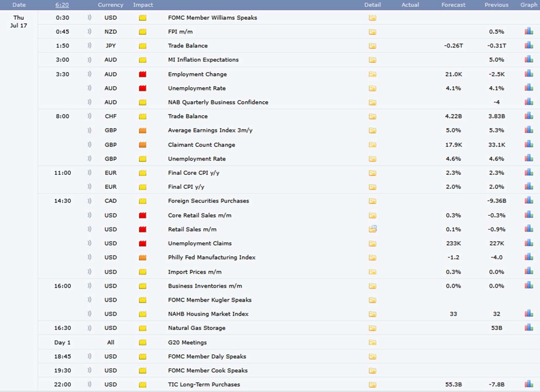Click red impact icon for AUD Unemployment Rate
540x392 pixels.
click(143, 88)
